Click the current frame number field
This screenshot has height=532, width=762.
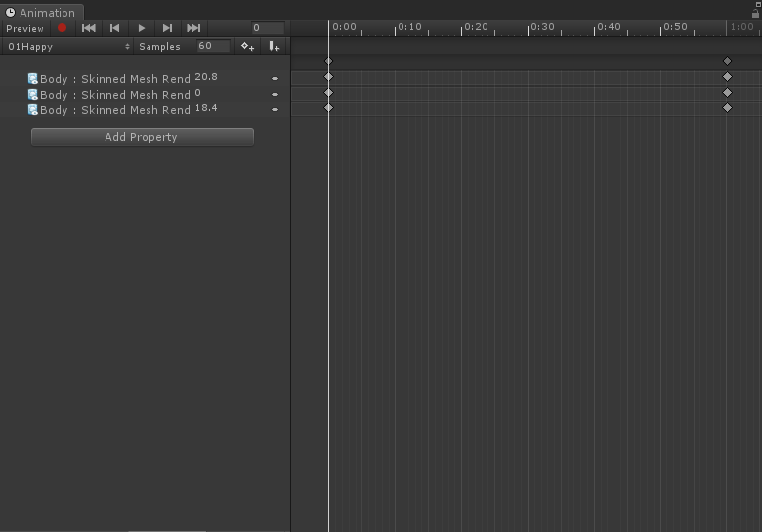point(268,28)
